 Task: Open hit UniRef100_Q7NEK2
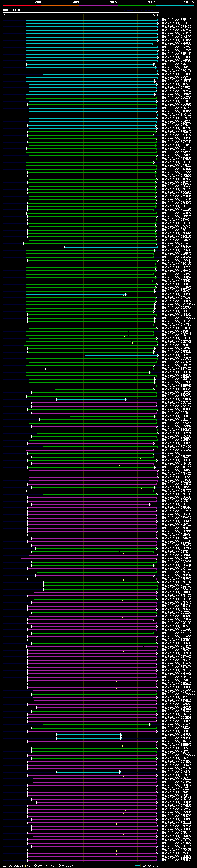177,314
